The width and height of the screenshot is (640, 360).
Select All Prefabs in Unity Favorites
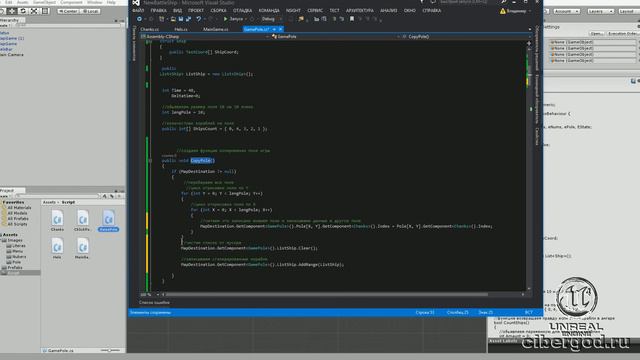point(18,219)
